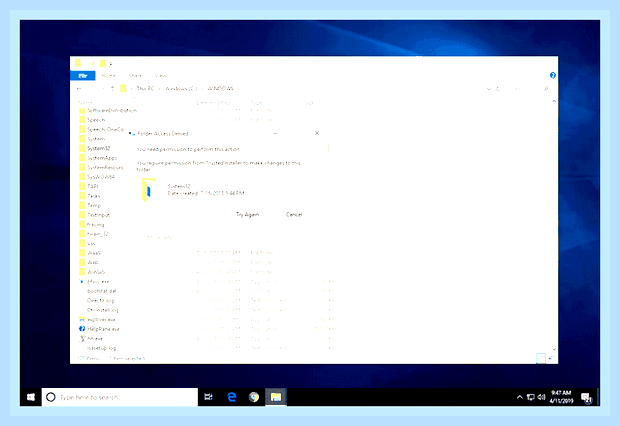620x426 pixels.
Task: Sort by the Date modified column header
Action: 214,103
